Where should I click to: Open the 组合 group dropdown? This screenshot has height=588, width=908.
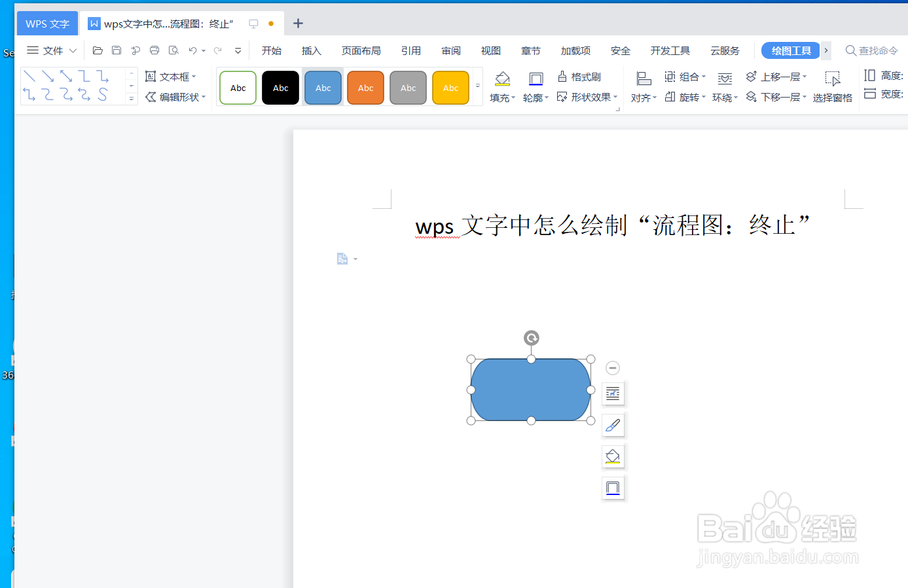coord(685,77)
